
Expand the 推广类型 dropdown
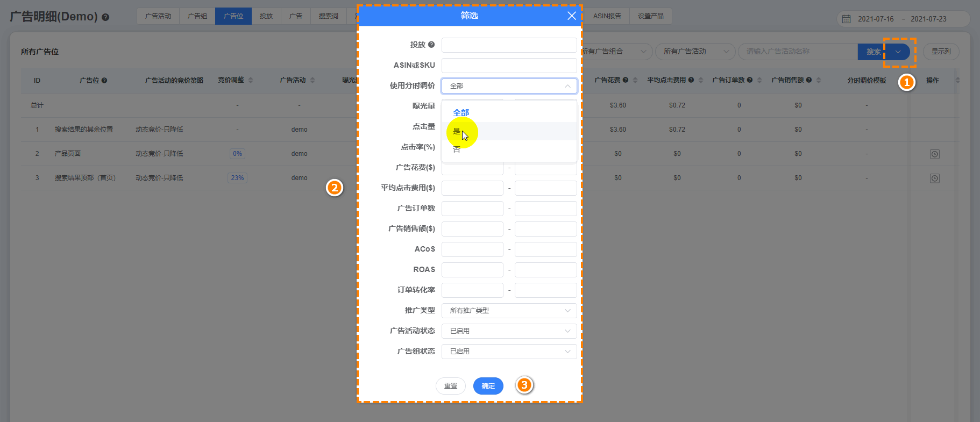point(509,311)
